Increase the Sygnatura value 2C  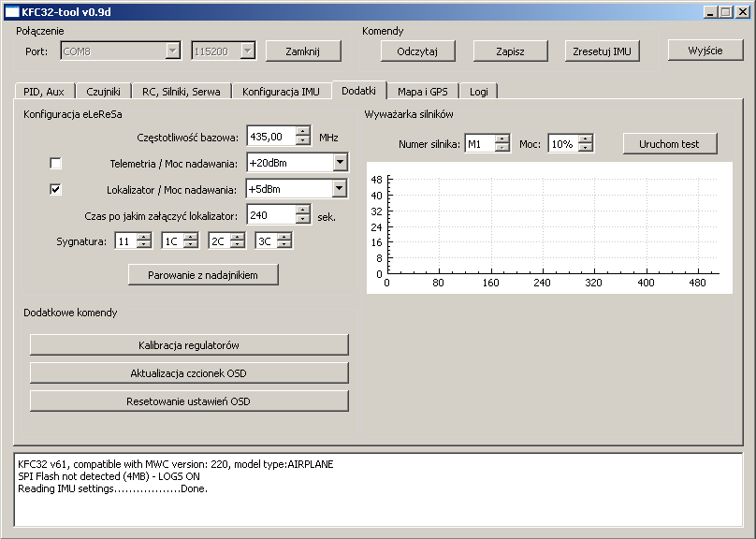pos(238,237)
